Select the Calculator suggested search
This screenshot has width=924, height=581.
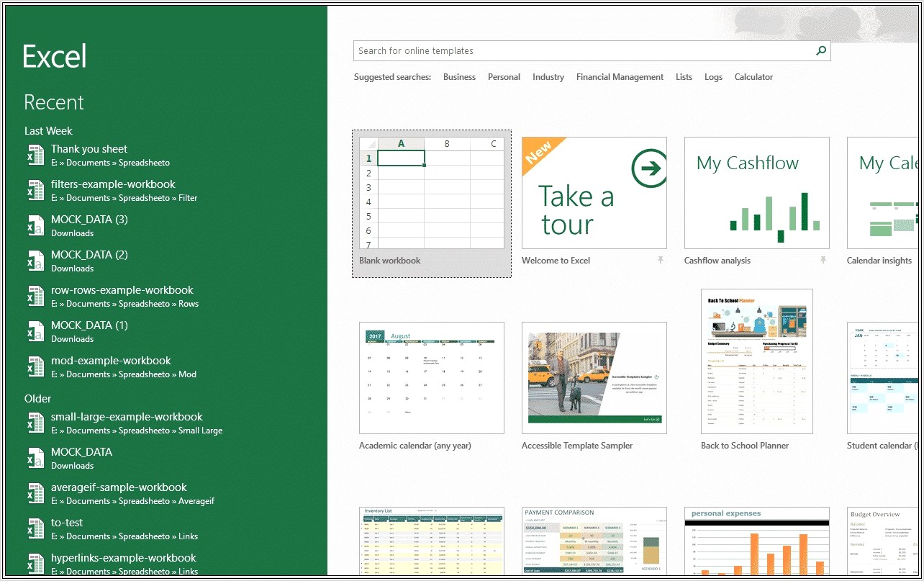pyautogui.click(x=753, y=77)
